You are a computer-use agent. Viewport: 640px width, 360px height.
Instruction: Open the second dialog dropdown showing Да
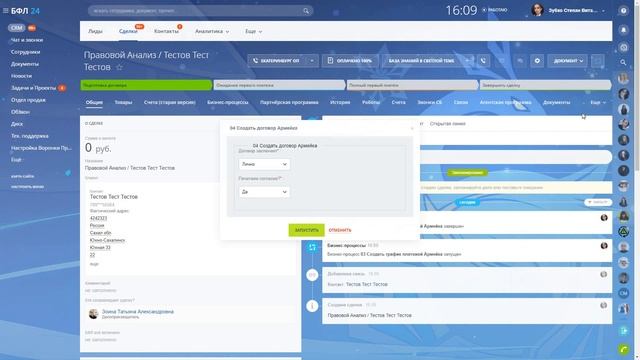pos(264,192)
